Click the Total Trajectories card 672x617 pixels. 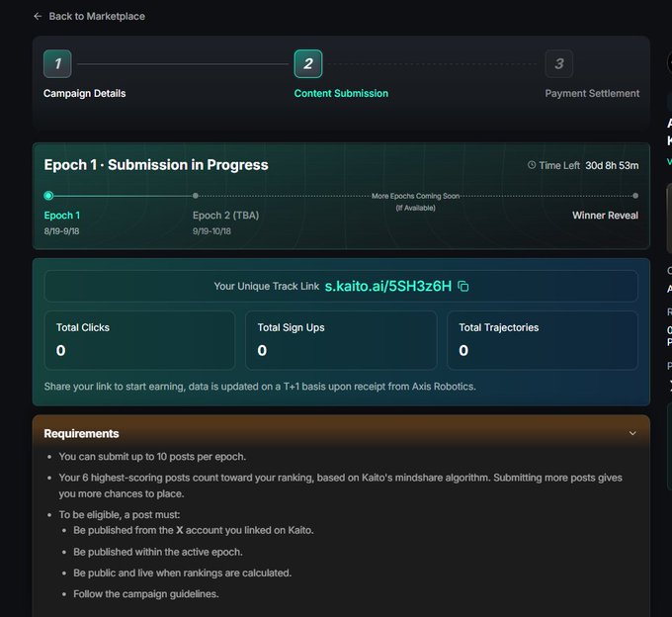click(x=543, y=340)
